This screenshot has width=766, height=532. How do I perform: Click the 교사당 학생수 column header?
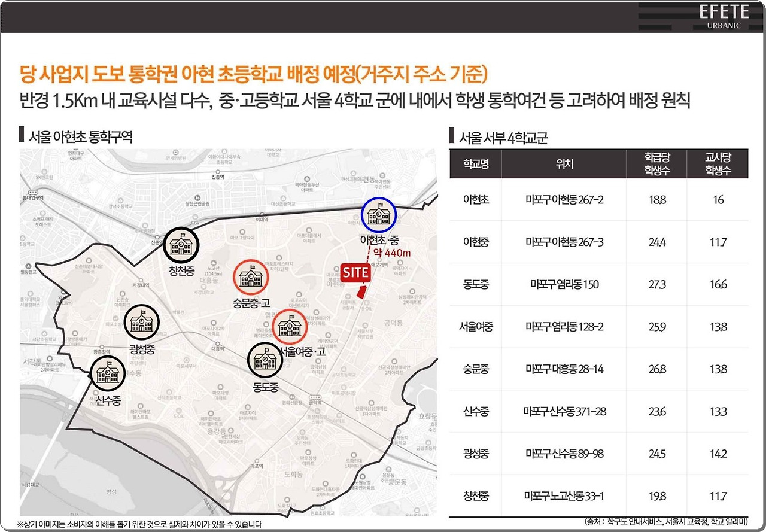[718, 163]
